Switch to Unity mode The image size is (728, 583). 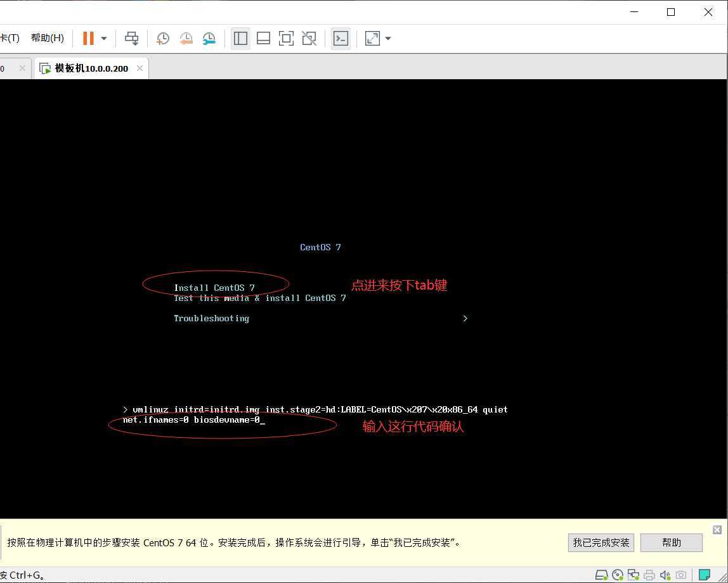[x=309, y=39]
